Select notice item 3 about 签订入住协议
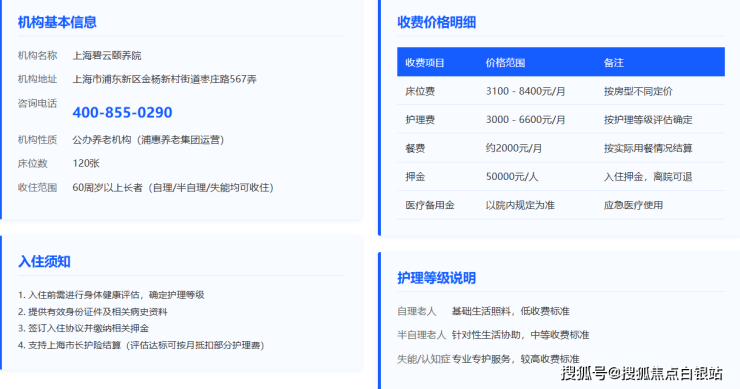This screenshot has width=740, height=389. [84, 328]
